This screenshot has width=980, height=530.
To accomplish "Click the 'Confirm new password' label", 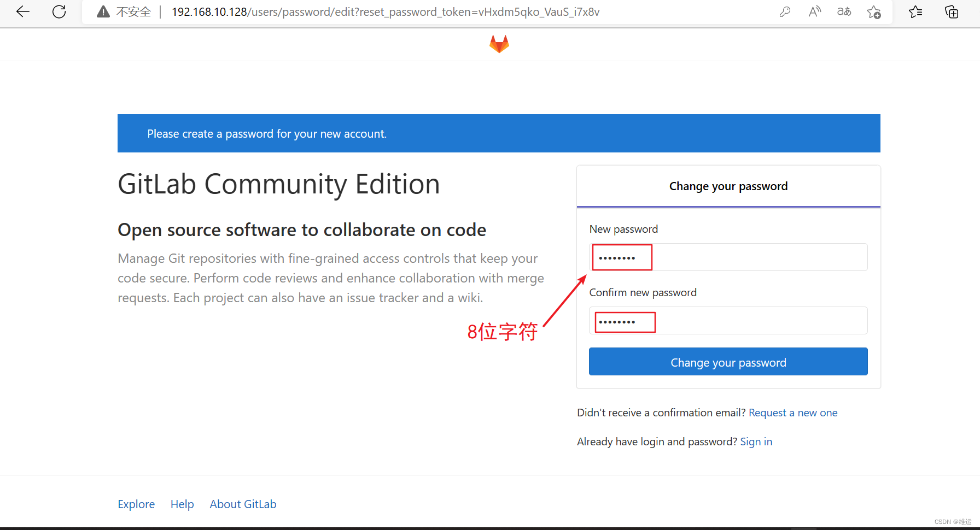I will [x=643, y=292].
